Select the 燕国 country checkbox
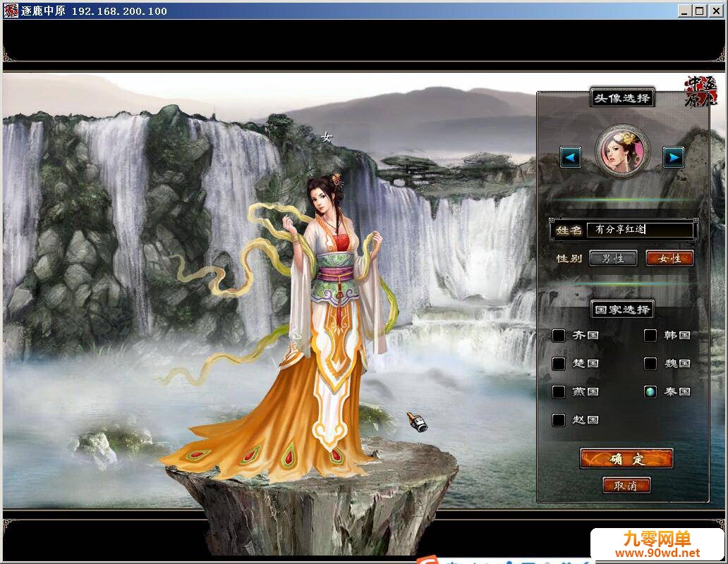728x564 pixels. coord(559,392)
